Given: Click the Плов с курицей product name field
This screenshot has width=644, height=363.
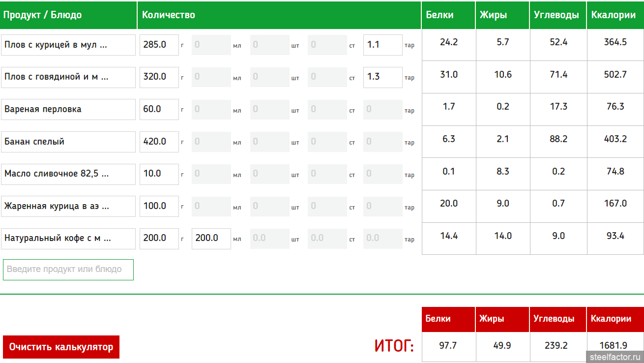Looking at the screenshot, I should pos(68,45).
